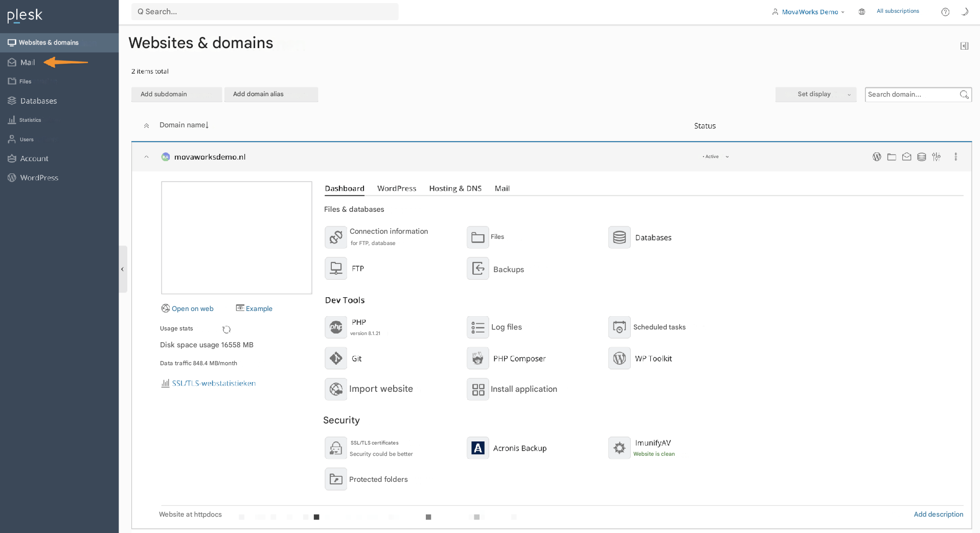The width and height of the screenshot is (980, 533).
Task: Collapse the left sidebar with the arrow handle
Action: click(123, 269)
